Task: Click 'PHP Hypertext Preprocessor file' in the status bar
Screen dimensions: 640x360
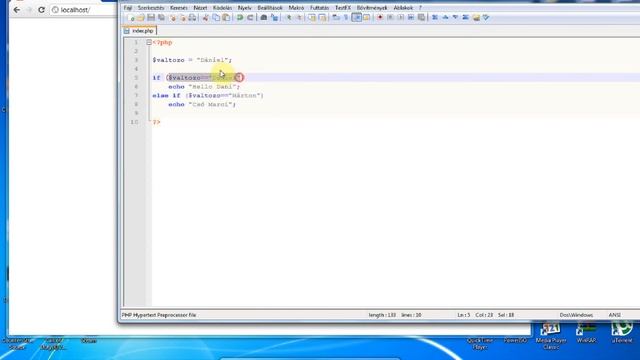Action: 159,315
